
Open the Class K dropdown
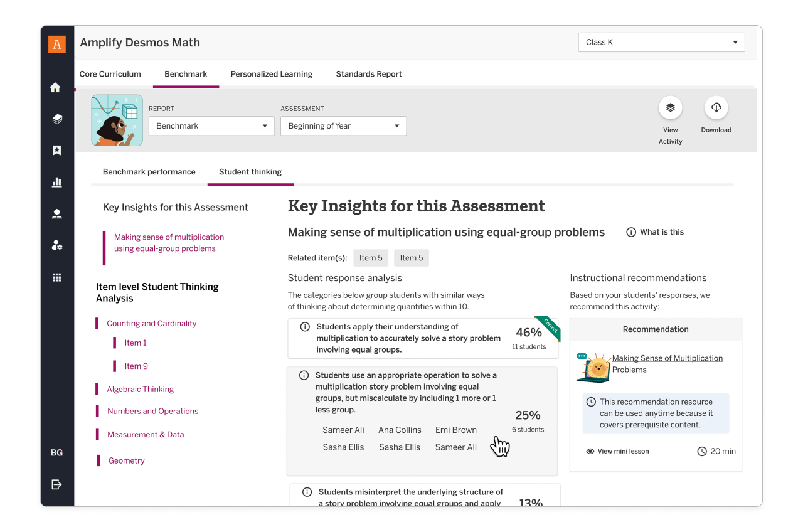pos(661,43)
